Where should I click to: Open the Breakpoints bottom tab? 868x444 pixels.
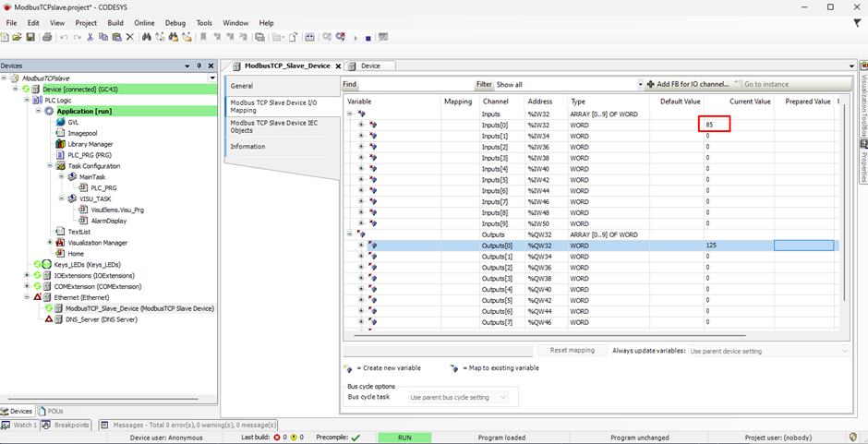click(x=66, y=426)
